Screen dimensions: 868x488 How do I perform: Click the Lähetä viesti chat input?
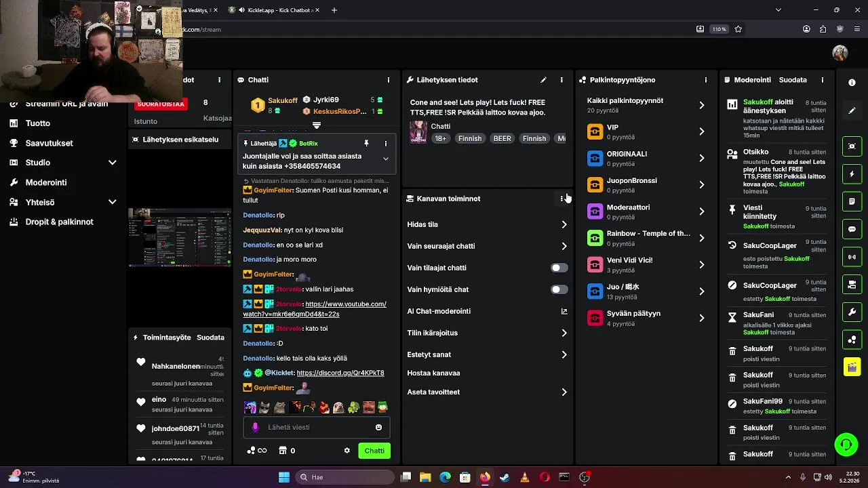pyautogui.click(x=315, y=427)
